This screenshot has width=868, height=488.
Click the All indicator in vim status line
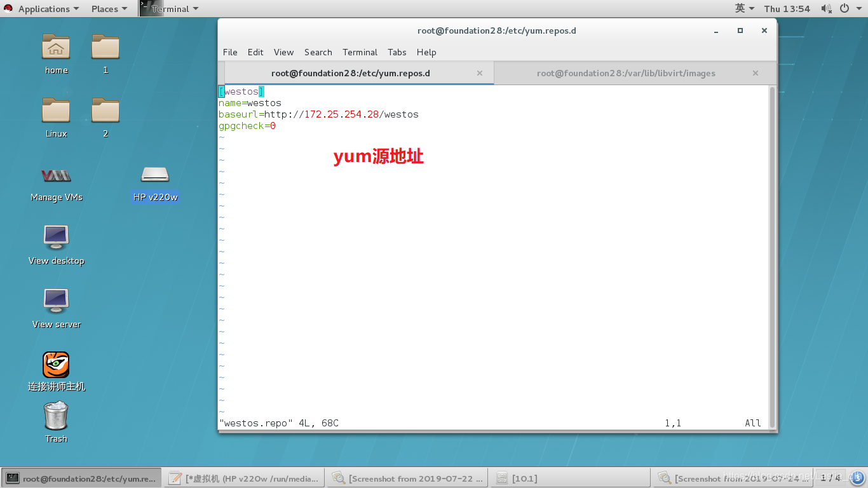[x=753, y=423]
